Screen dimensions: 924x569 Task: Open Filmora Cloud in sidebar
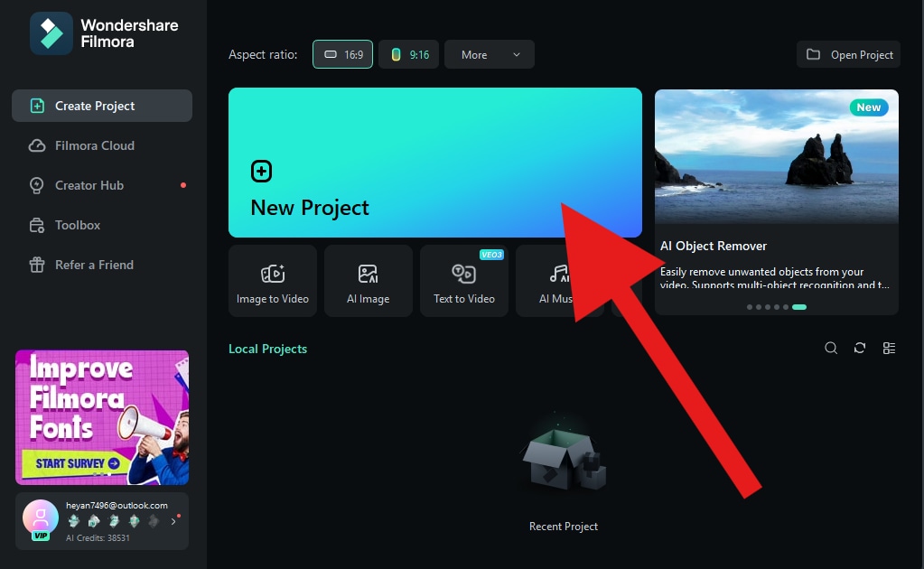[x=102, y=145]
